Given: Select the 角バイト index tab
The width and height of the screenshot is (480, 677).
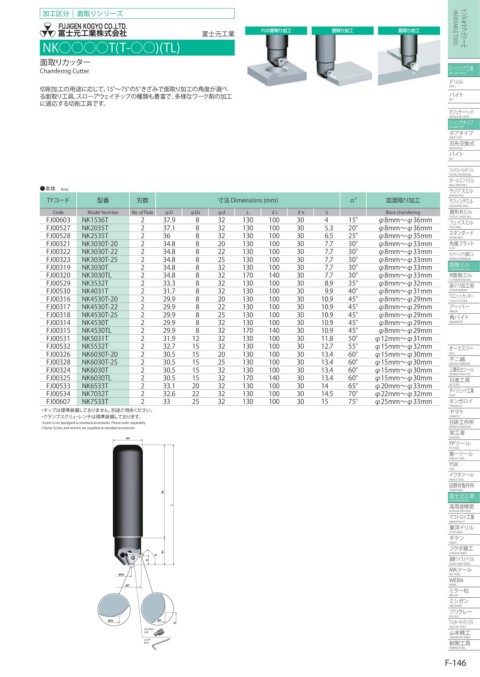Looking at the screenshot, I should coord(463,319).
